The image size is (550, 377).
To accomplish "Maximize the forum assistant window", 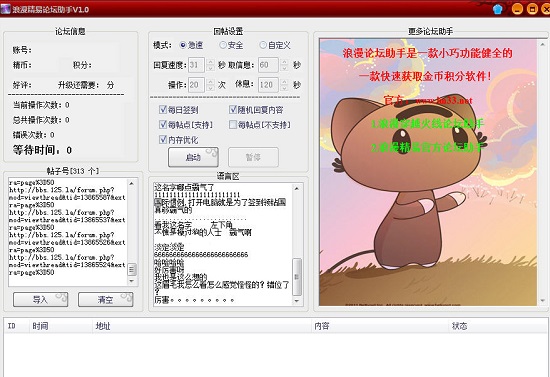I will tap(532, 9).
